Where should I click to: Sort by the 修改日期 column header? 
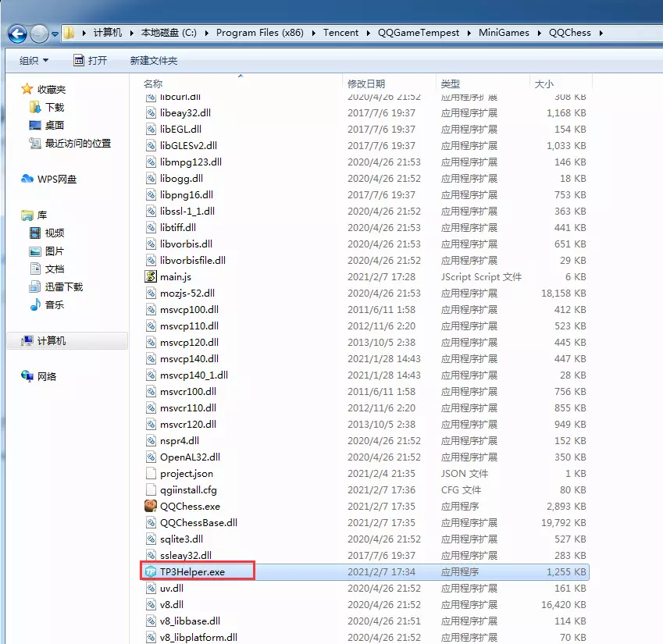point(366,84)
